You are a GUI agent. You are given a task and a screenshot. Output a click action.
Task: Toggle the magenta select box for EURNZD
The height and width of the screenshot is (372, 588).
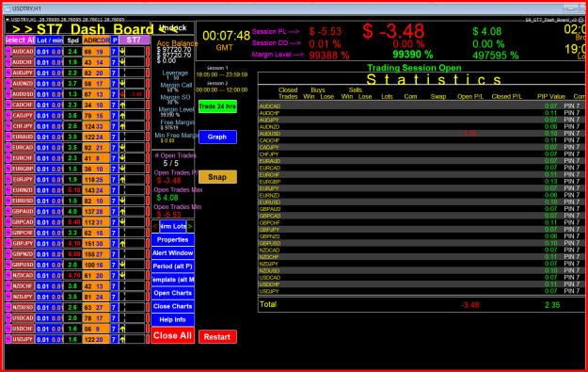click(8, 190)
